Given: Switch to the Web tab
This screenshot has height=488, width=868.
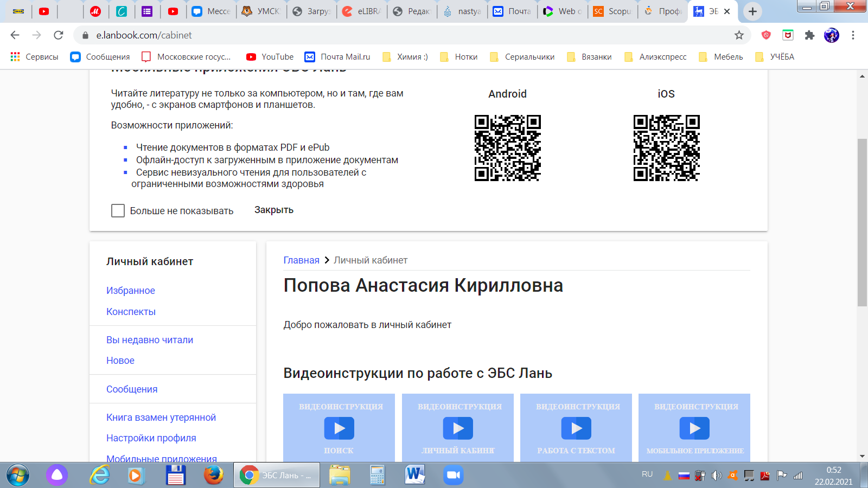Looking at the screenshot, I should point(563,11).
